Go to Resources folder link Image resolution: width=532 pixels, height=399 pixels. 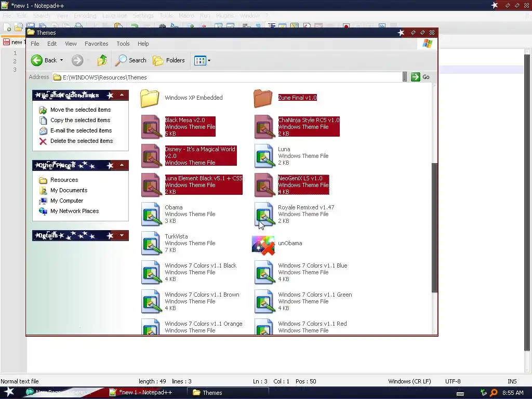coord(64,180)
